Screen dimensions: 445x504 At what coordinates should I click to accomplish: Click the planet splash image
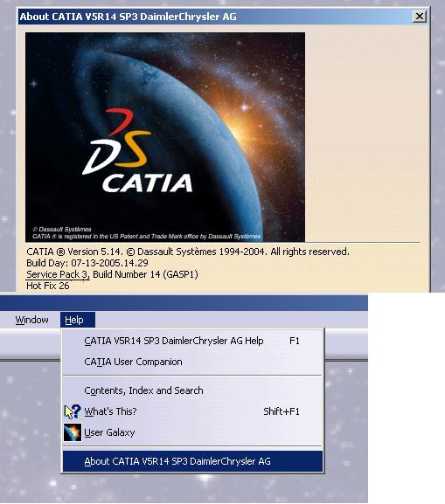tap(165, 137)
